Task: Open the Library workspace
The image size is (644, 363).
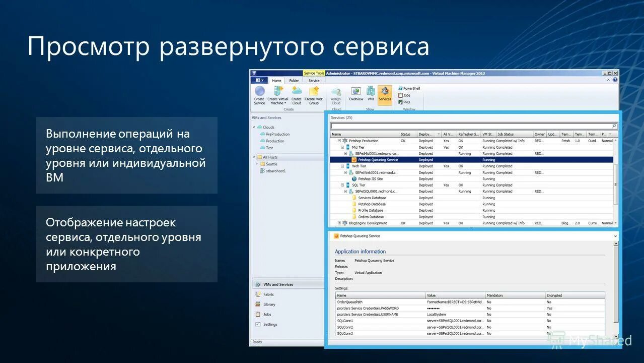Action: click(x=268, y=304)
